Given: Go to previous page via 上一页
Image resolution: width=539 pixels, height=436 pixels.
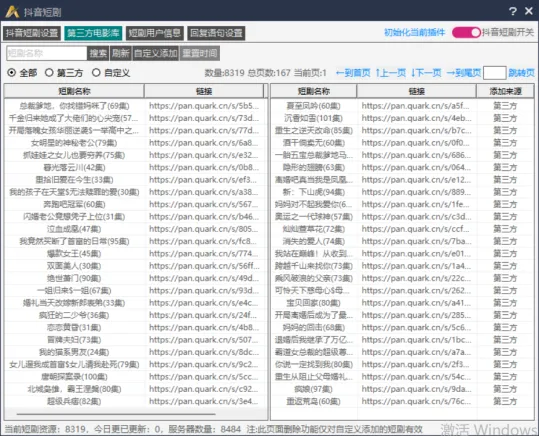Looking at the screenshot, I should (x=390, y=73).
